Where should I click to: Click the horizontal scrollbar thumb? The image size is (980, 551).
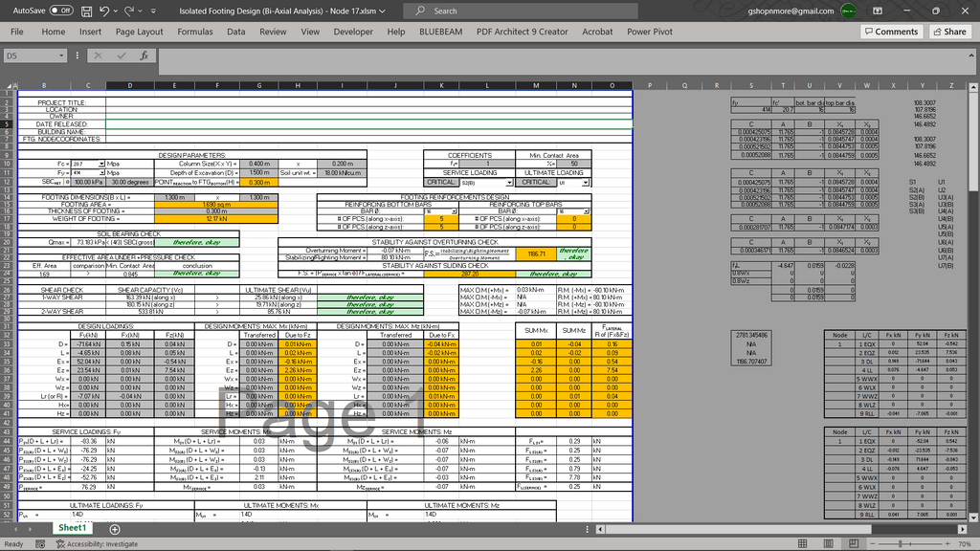point(738,529)
